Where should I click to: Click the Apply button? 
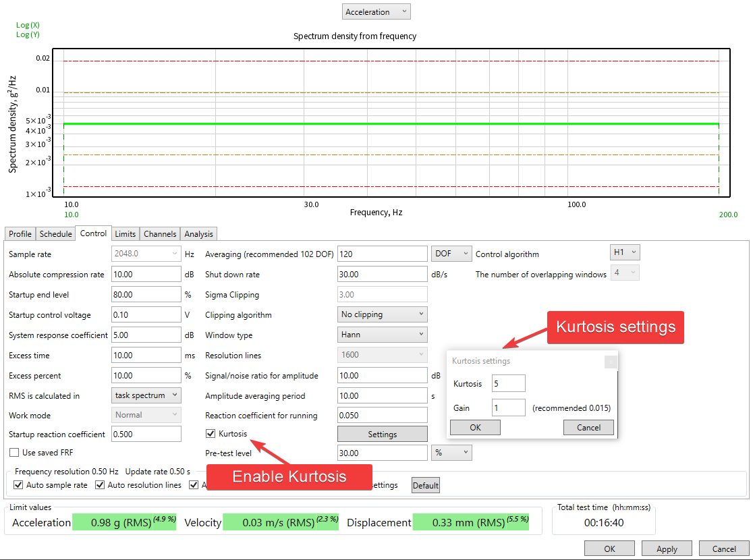667,549
